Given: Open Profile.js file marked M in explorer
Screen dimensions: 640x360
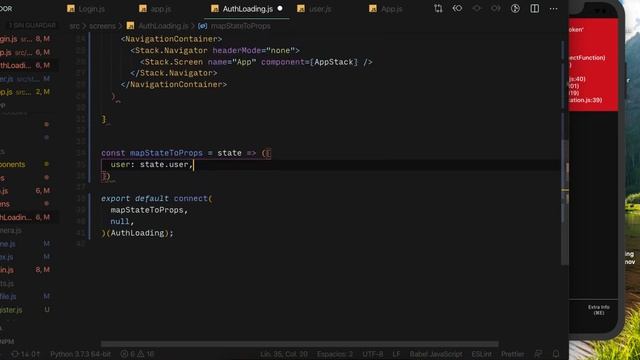Looking at the screenshot, I should click(x=24, y=296).
